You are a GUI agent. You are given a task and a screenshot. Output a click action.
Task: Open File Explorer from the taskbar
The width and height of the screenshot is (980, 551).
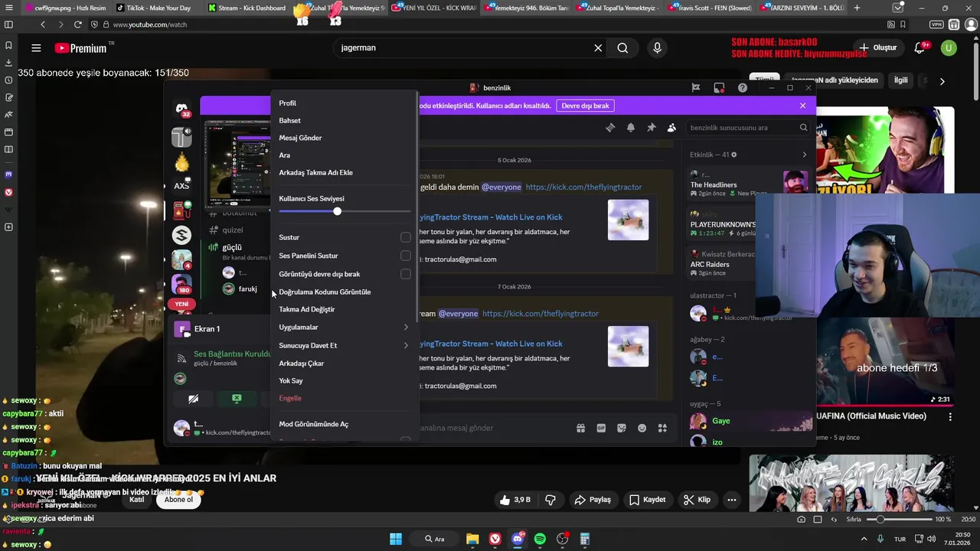pyautogui.click(x=472, y=539)
